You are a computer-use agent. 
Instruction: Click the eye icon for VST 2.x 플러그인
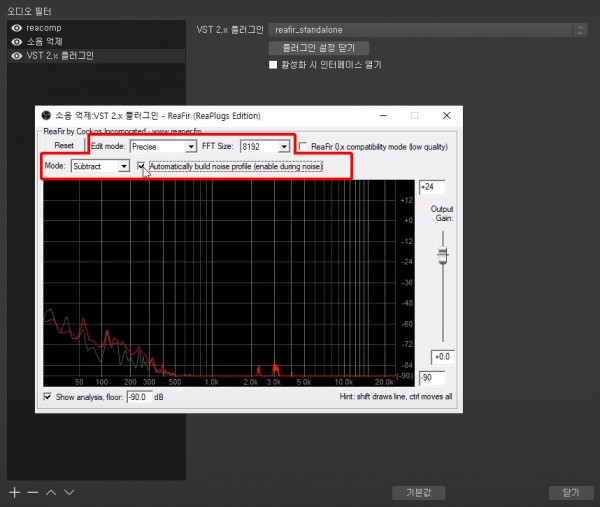pyautogui.click(x=16, y=56)
